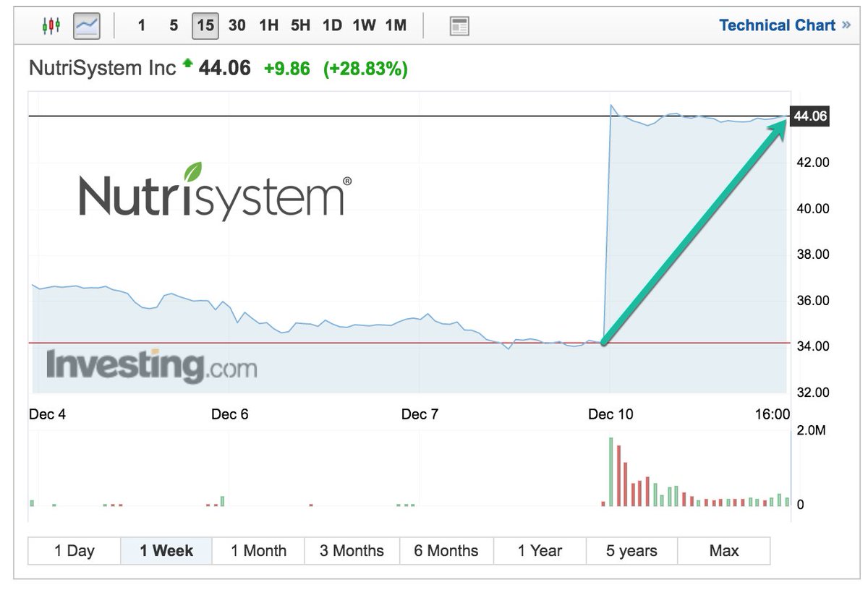
Task: Click the tallest green volume bar
Action: pyautogui.click(x=611, y=471)
